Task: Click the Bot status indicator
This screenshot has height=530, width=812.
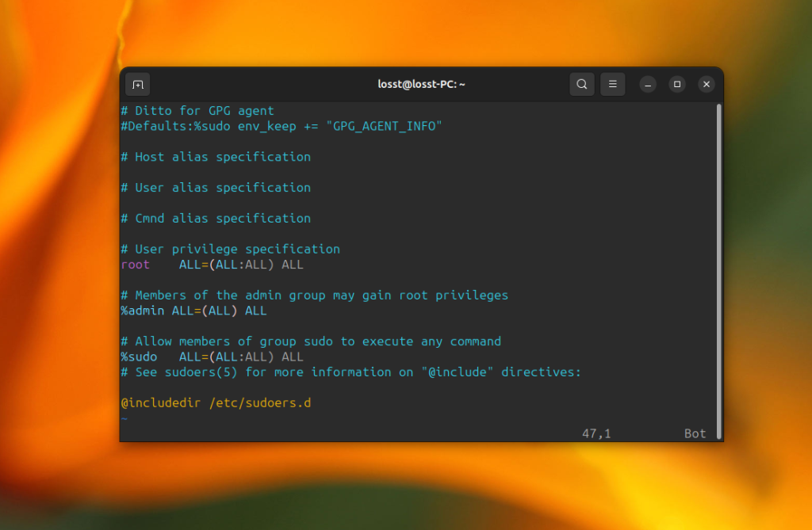Action: (695, 433)
